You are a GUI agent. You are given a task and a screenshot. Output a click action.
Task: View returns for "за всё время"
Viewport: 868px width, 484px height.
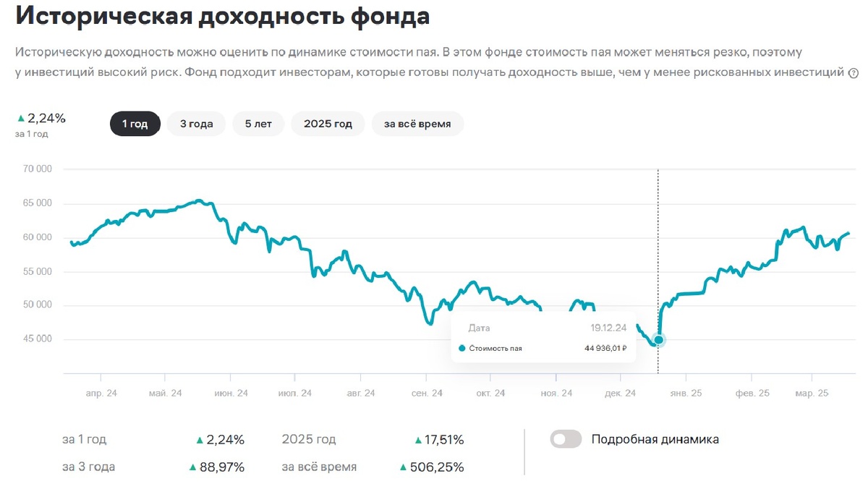[x=417, y=123]
